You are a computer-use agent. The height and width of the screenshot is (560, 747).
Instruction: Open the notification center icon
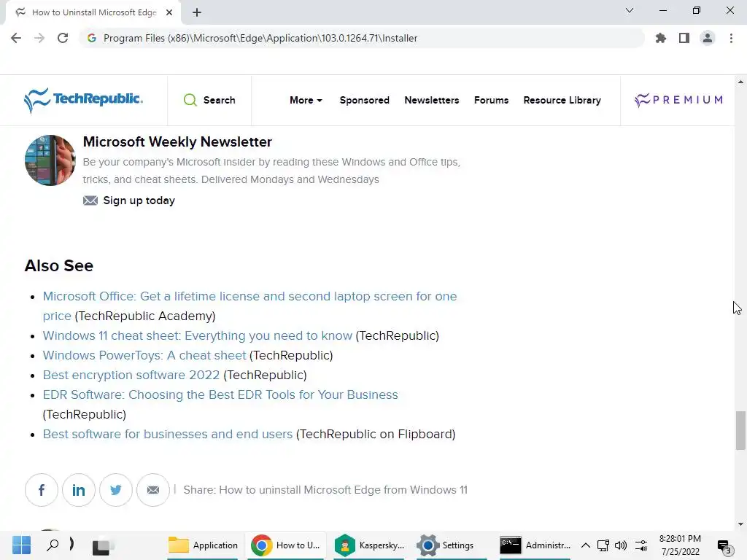(x=724, y=547)
